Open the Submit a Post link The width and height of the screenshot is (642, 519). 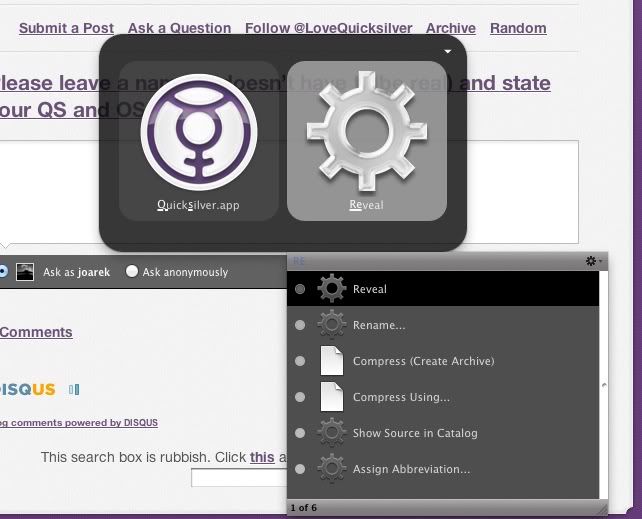pyautogui.click(x=66, y=28)
